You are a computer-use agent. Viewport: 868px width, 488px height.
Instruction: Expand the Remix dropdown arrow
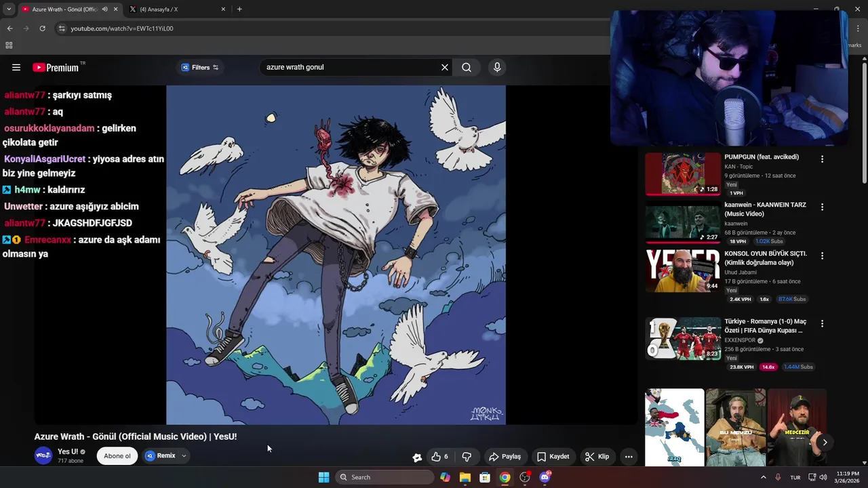pyautogui.click(x=184, y=456)
